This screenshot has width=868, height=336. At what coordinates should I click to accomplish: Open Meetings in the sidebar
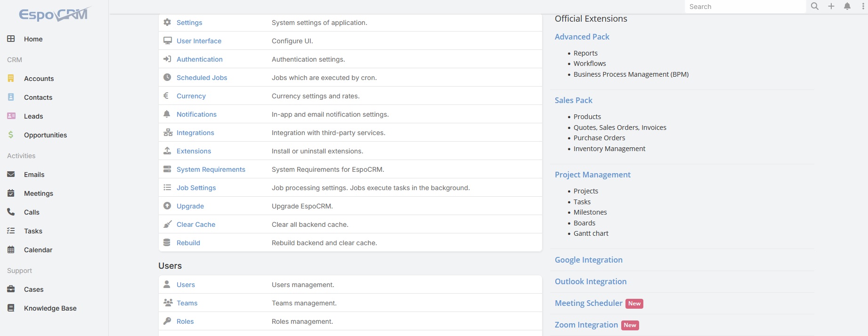(39, 193)
